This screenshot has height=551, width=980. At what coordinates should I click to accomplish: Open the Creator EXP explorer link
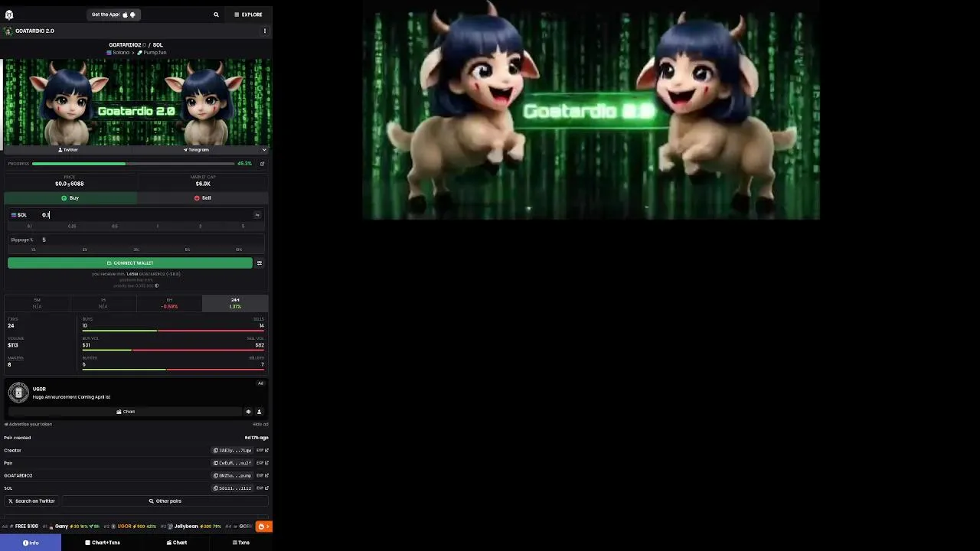[262, 451]
